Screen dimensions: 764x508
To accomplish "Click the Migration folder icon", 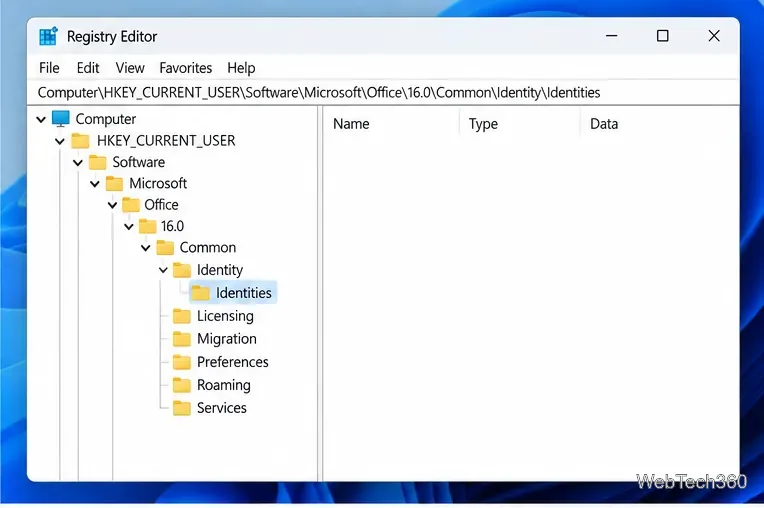I will (x=182, y=339).
